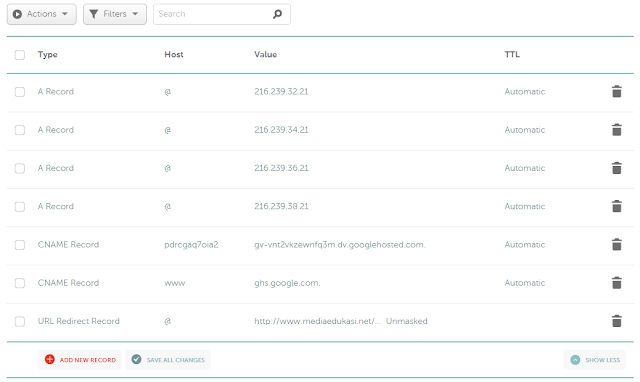Click Add New Record button
The image size is (640, 382).
(x=80, y=360)
